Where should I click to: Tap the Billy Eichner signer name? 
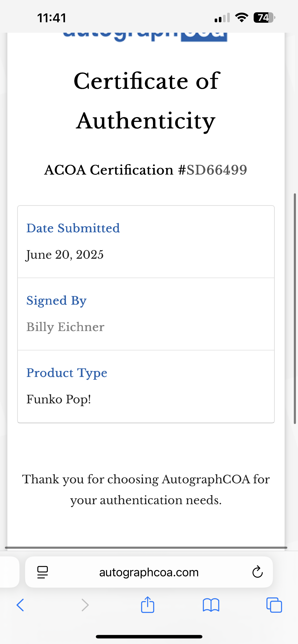[x=65, y=327]
